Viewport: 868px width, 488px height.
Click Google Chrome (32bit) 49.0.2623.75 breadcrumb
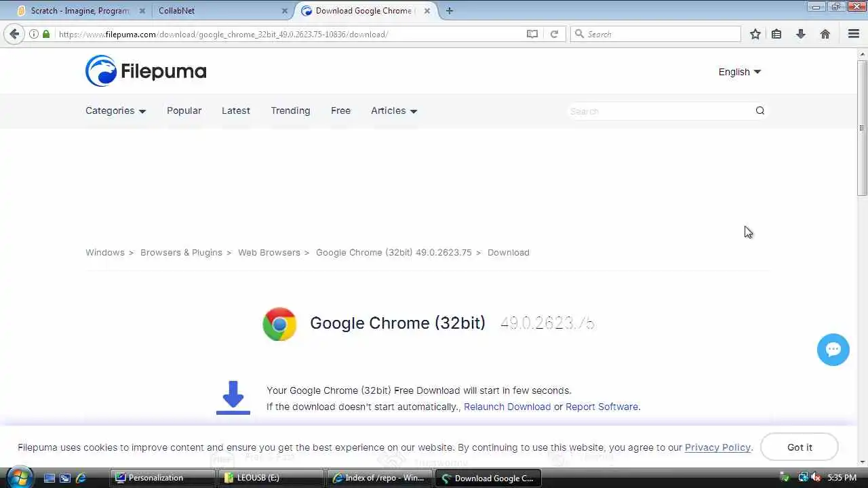[x=394, y=252]
